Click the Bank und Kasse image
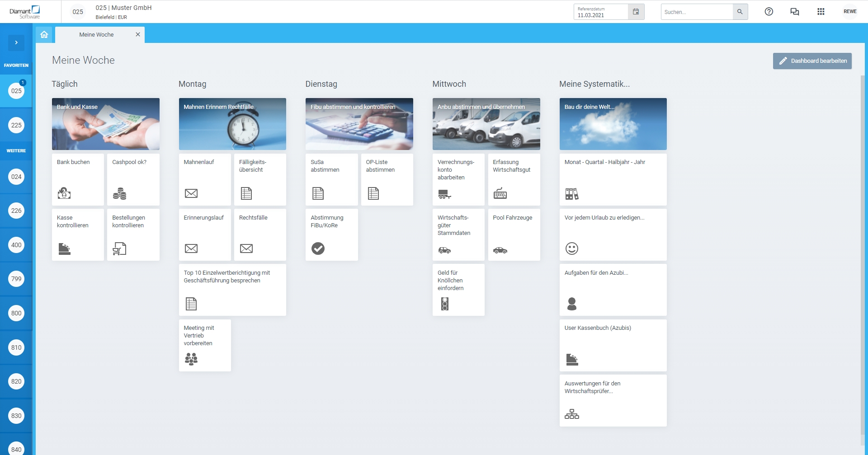The image size is (868, 455). [106, 124]
